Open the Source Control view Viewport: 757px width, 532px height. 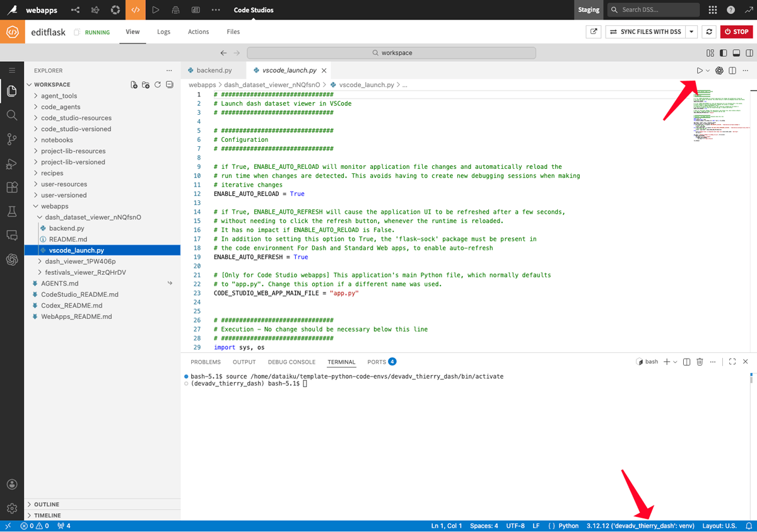[x=11, y=139]
